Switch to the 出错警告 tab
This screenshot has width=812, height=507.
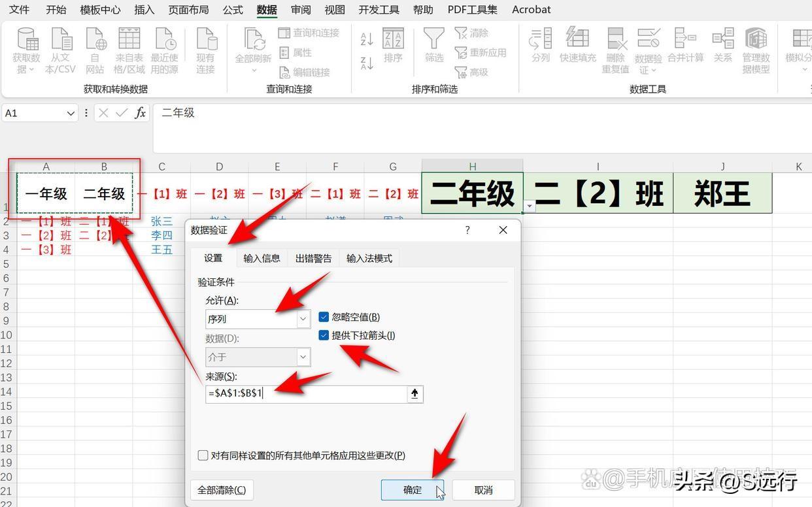tap(313, 258)
